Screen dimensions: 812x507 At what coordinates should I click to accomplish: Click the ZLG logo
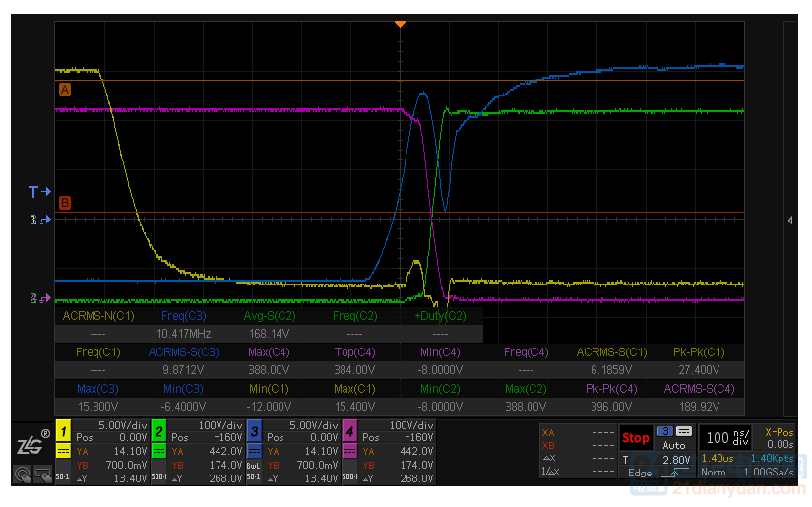[x=33, y=443]
